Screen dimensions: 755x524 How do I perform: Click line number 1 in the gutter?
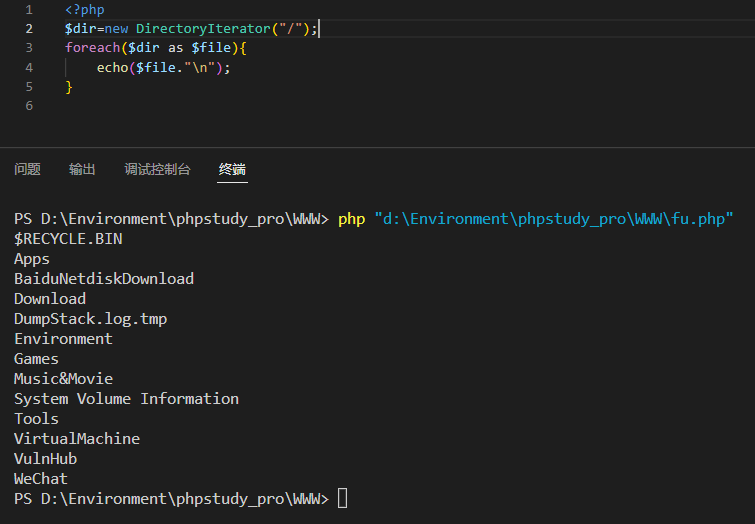pyautogui.click(x=29, y=10)
